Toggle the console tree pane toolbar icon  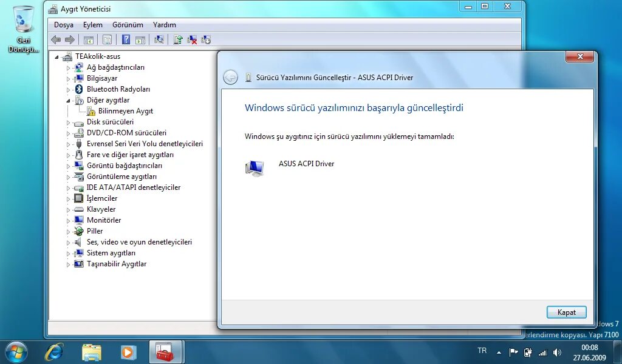coord(89,39)
